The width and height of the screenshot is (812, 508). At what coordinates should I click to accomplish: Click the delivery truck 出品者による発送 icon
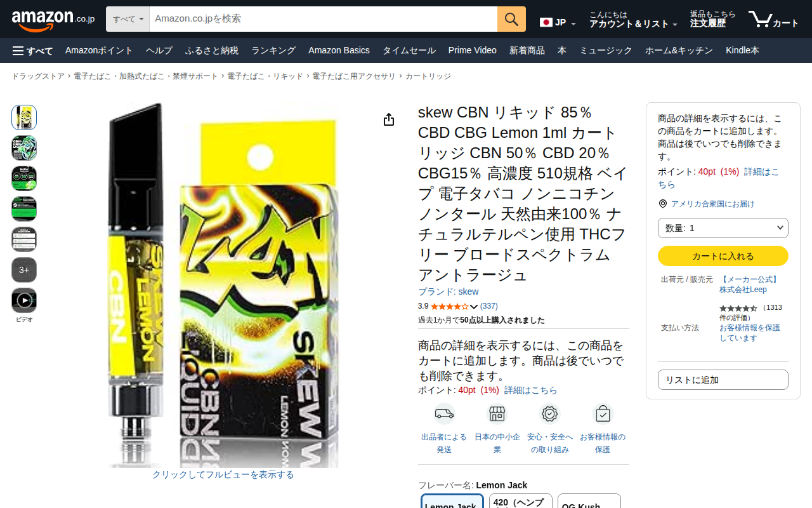coord(444,414)
